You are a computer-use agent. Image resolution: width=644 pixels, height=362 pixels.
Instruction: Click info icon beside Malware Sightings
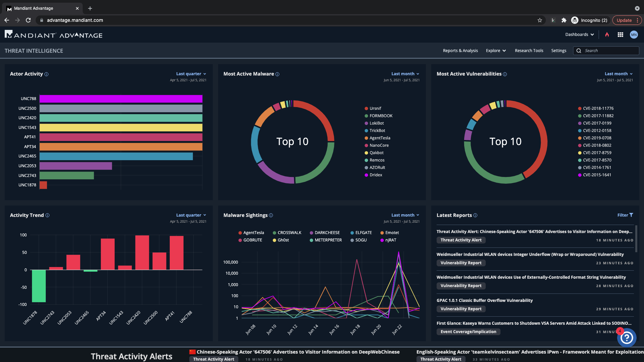pyautogui.click(x=271, y=216)
